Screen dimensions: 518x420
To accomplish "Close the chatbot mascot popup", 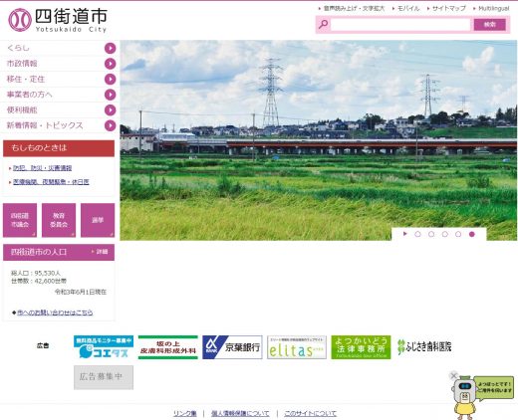I will tap(453, 375).
